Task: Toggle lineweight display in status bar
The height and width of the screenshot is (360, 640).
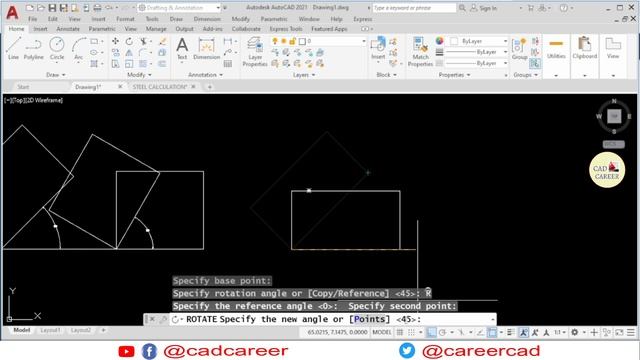Action: (x=511, y=333)
